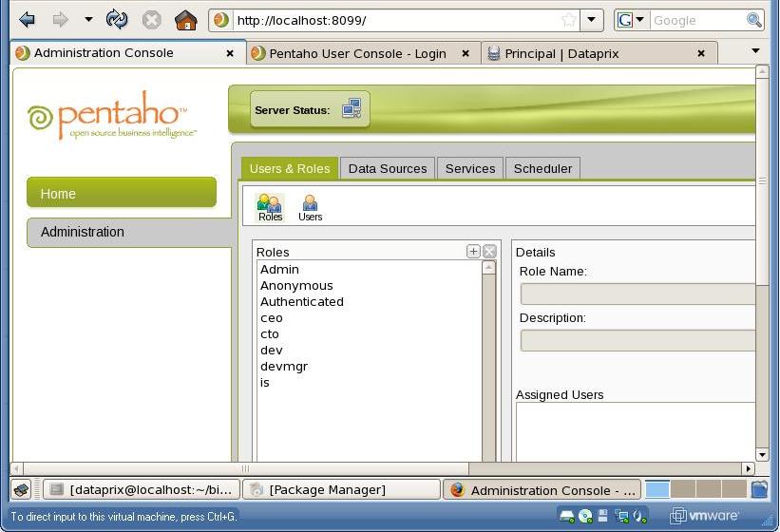Screen dimensions: 780x532
Task: Click the Description field
Action: click(637, 341)
